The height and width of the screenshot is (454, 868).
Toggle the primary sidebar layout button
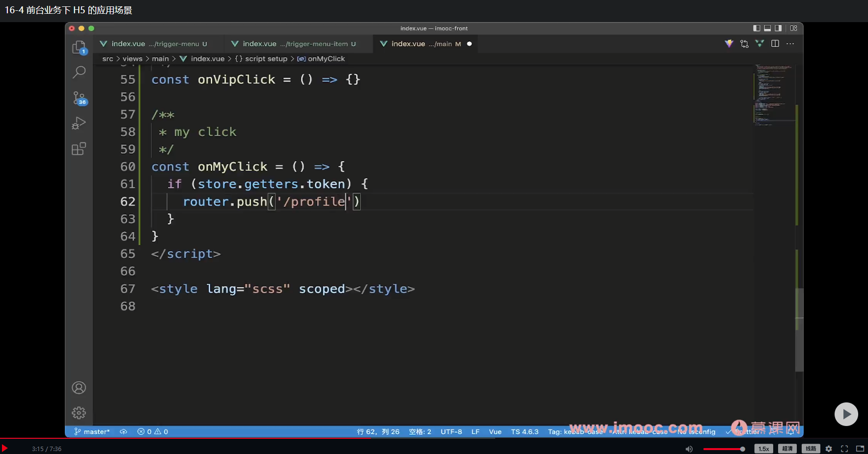(x=756, y=28)
